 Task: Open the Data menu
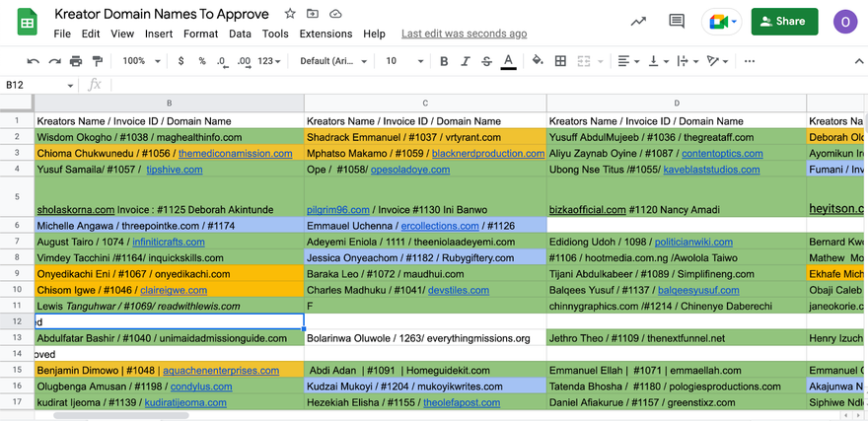click(241, 34)
